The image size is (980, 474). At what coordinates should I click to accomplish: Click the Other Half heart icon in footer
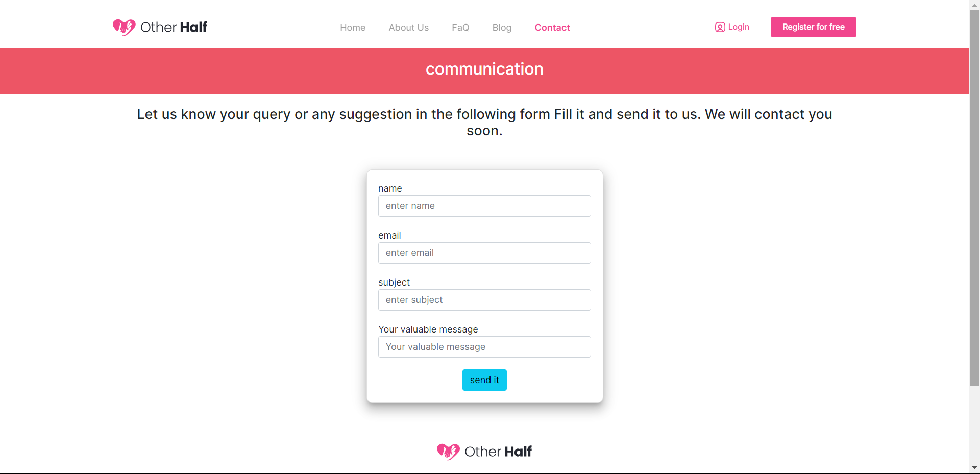[x=448, y=452]
